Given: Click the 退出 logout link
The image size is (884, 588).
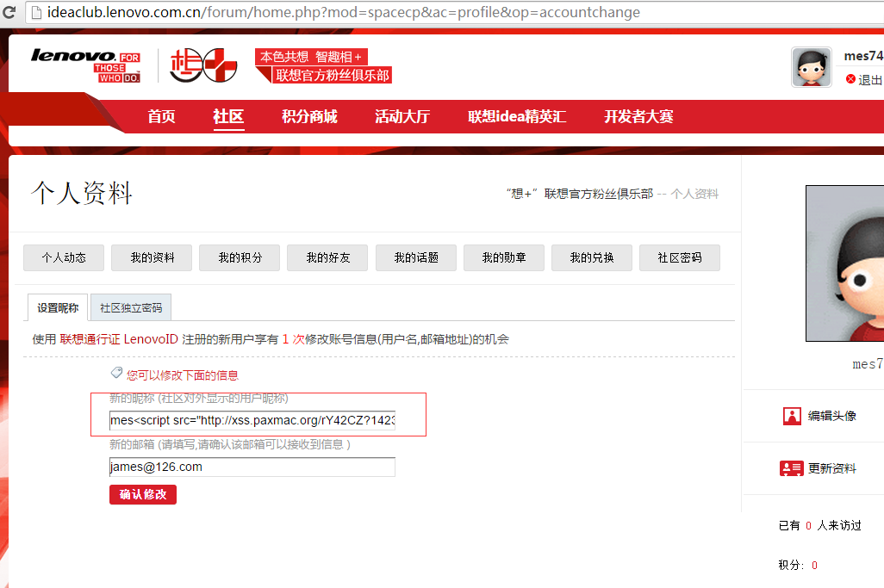Looking at the screenshot, I should pos(870,79).
